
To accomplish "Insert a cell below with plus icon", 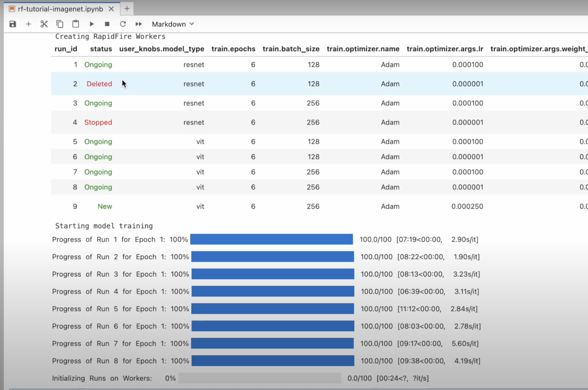I will click(28, 24).
